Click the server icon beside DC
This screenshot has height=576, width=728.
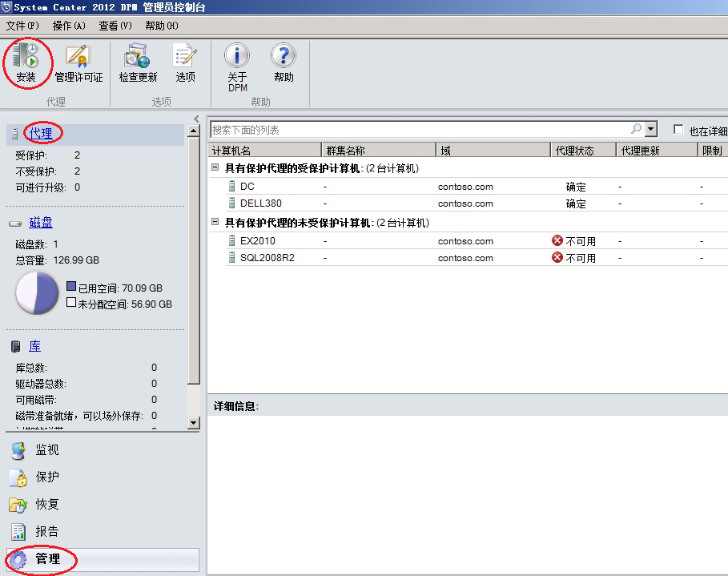coord(231,187)
